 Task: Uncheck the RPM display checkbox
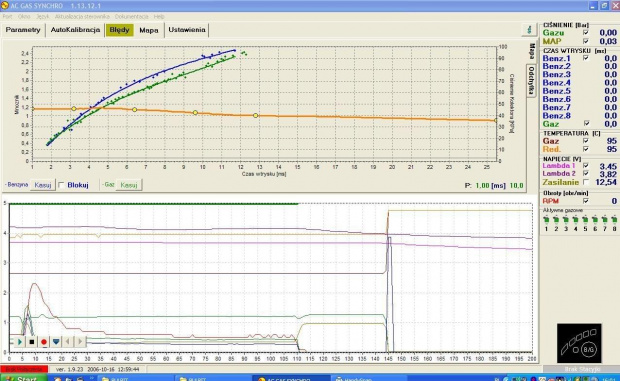(586, 201)
